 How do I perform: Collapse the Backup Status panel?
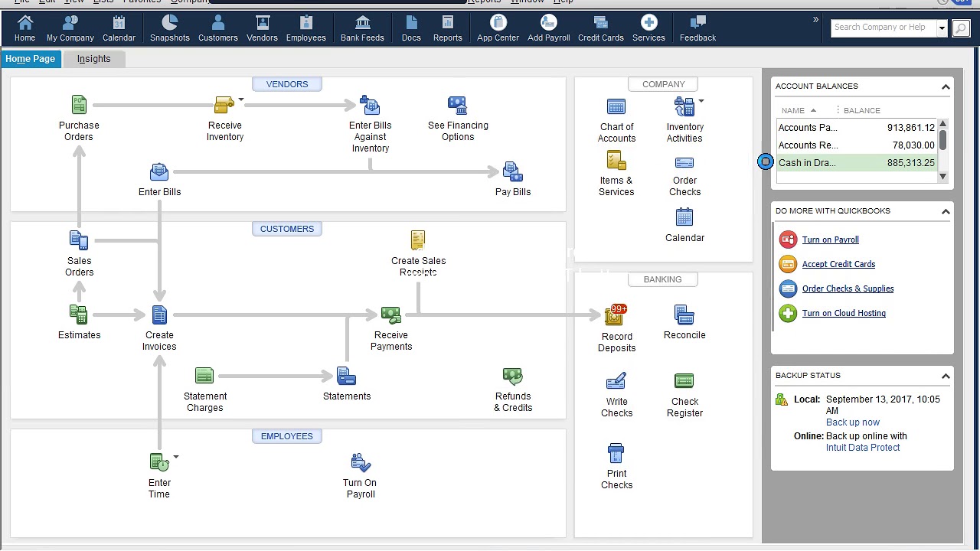pos(946,376)
